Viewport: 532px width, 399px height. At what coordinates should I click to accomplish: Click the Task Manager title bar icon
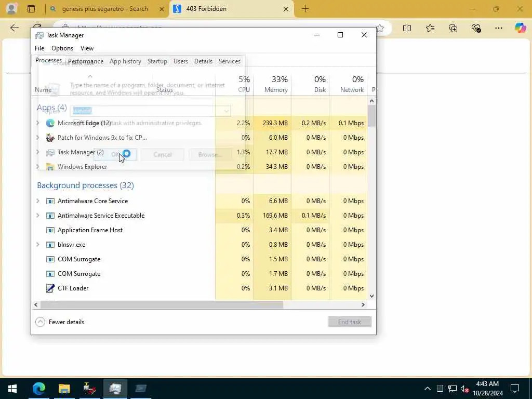coord(39,35)
